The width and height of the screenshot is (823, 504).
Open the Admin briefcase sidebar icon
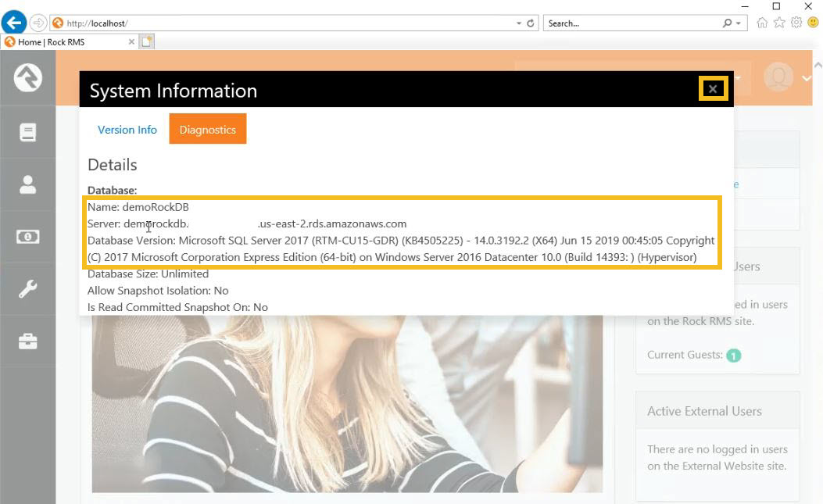(x=28, y=341)
